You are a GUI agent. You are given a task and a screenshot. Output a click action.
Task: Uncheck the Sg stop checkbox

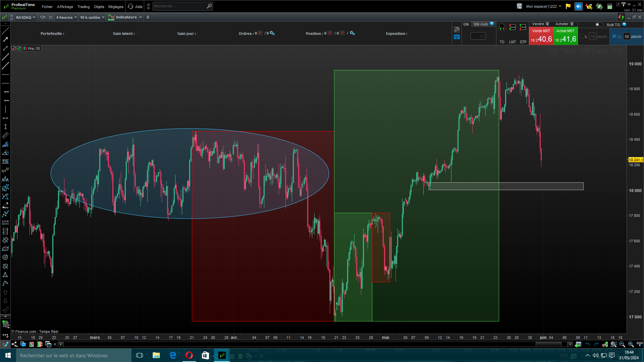point(614,37)
